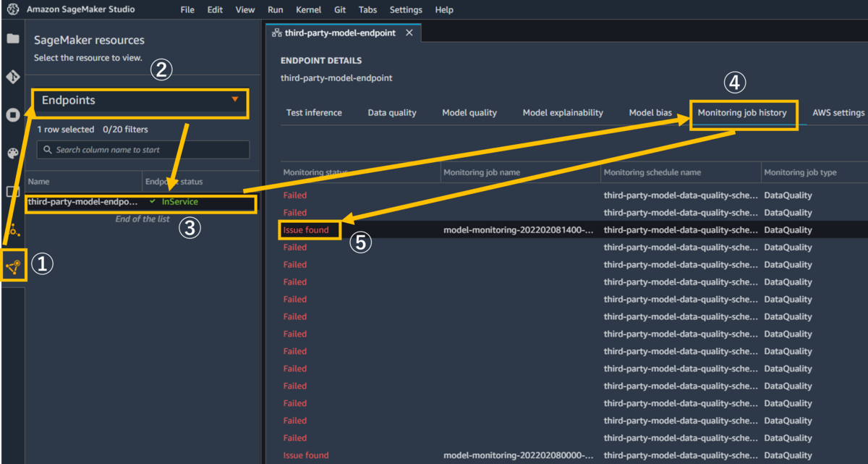Open the node-graph sidebar icon
Image resolution: width=868 pixels, height=464 pixels.
tap(14, 231)
